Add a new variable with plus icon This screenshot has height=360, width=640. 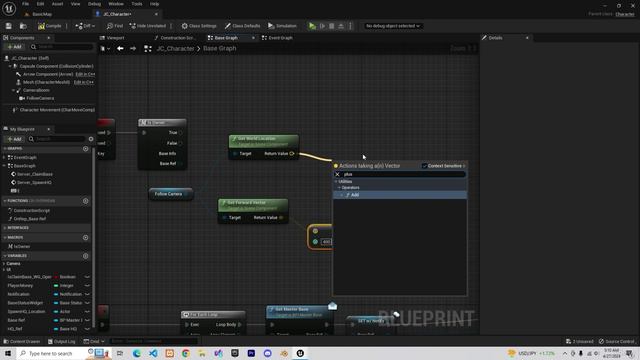click(86, 256)
